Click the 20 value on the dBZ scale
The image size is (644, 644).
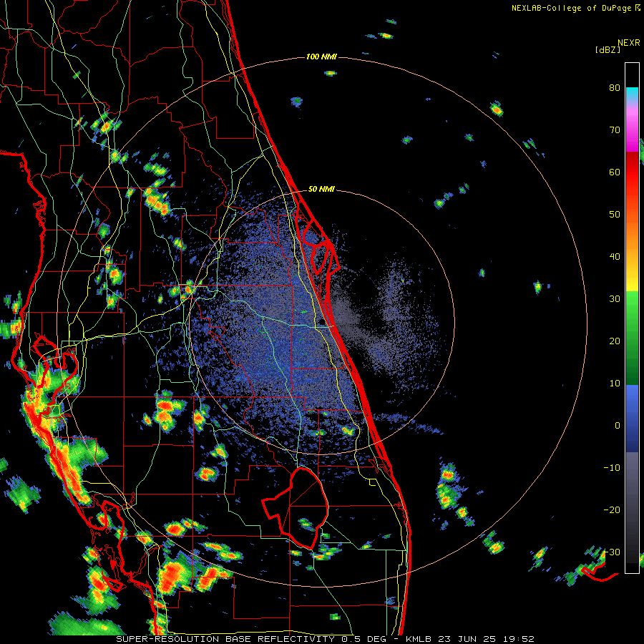[x=615, y=341]
